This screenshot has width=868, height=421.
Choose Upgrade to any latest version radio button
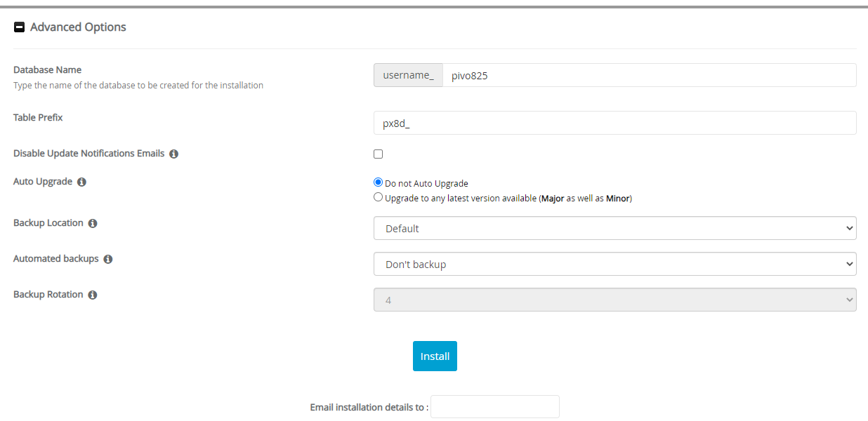coord(379,198)
